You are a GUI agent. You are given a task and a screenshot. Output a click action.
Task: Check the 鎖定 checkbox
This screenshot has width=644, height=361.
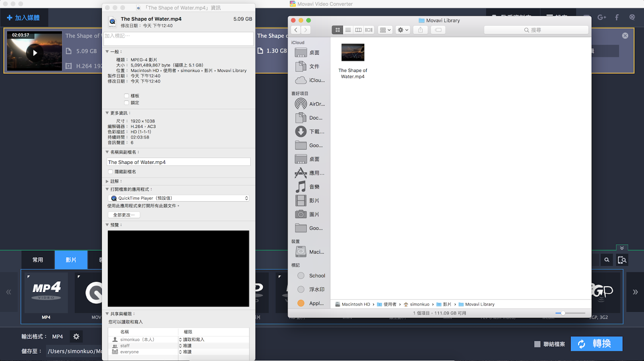point(126,103)
